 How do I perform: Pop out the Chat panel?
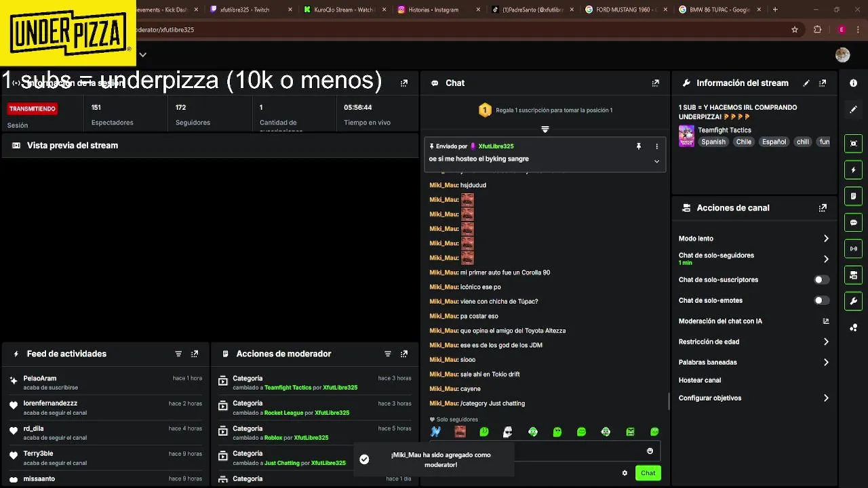655,83
